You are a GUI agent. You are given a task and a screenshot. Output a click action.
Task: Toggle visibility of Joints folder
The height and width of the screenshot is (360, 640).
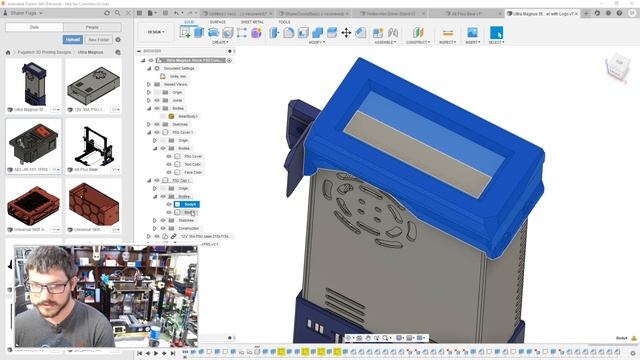[157, 100]
